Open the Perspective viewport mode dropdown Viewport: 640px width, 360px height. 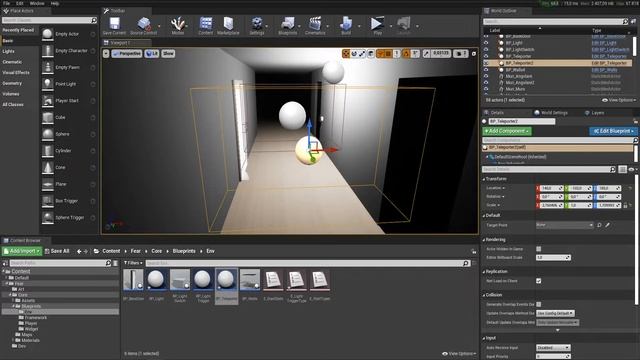(x=127, y=53)
